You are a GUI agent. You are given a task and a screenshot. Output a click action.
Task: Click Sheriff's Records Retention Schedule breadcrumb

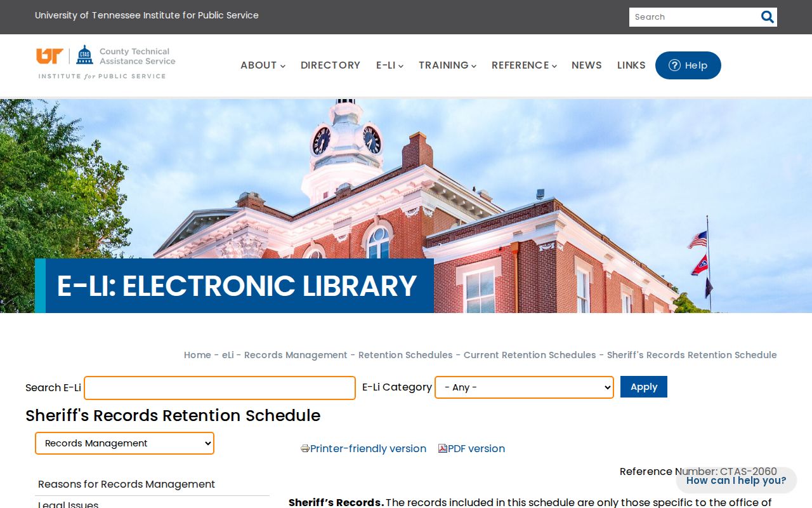coord(692,355)
